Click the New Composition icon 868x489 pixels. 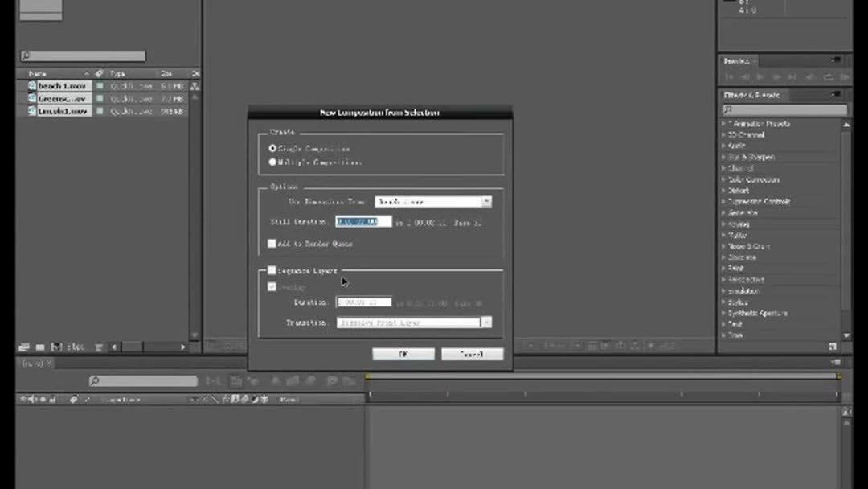(55, 346)
